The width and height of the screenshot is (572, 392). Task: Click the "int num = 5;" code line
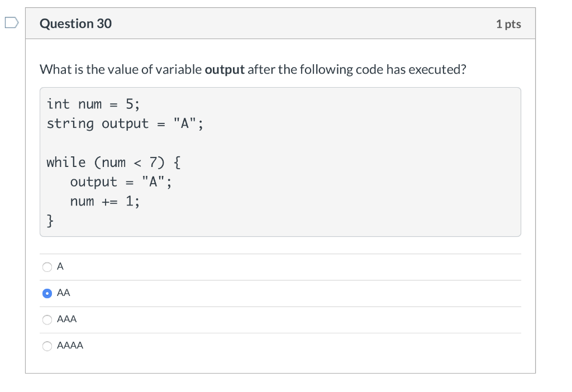(93, 104)
